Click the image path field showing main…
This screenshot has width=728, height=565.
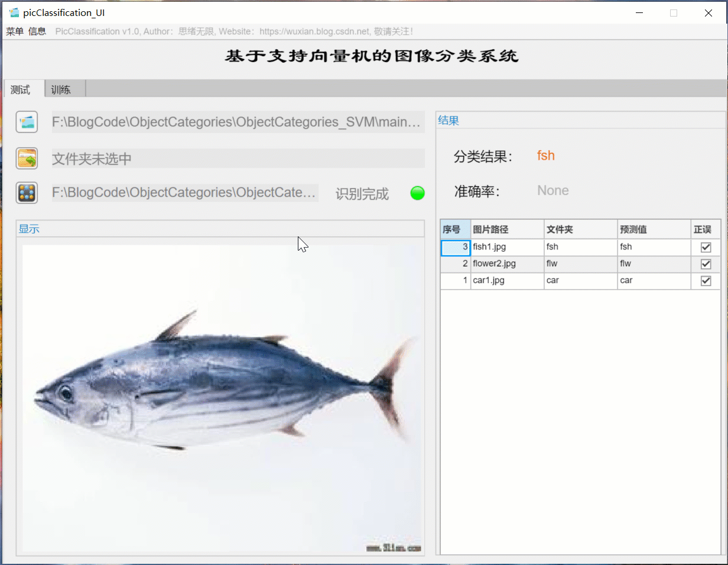pos(238,122)
